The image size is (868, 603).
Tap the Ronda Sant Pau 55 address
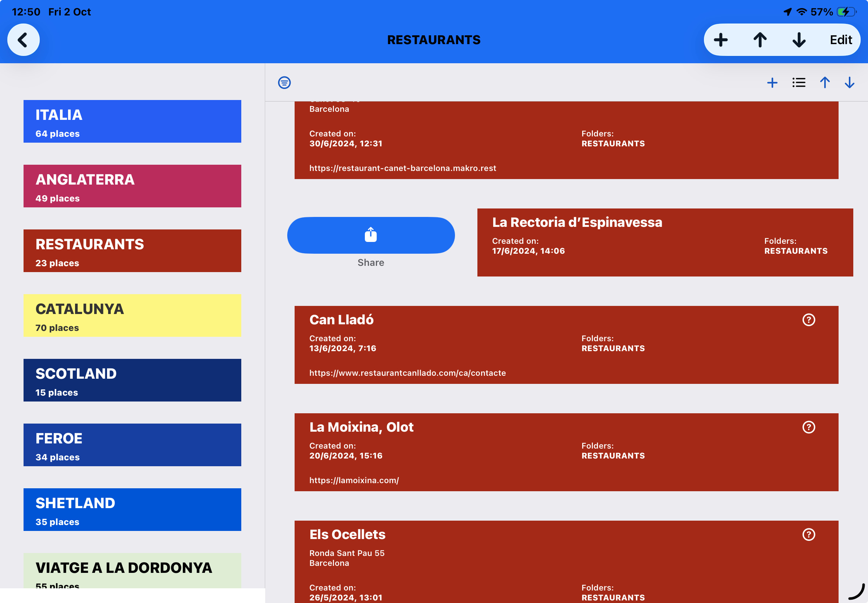(x=346, y=553)
